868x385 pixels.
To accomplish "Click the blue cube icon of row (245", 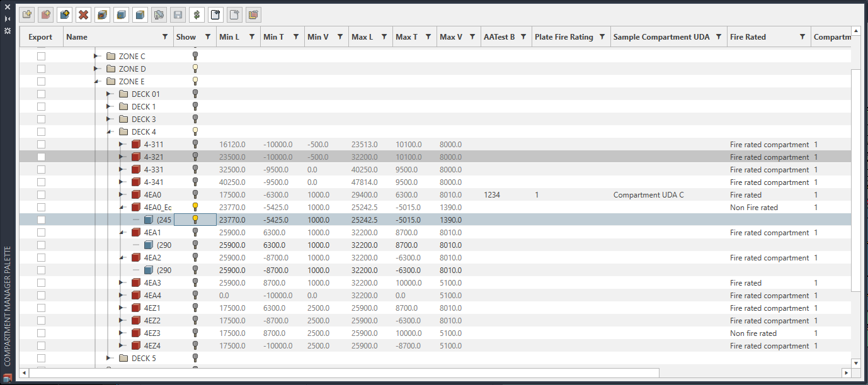I will 149,220.
